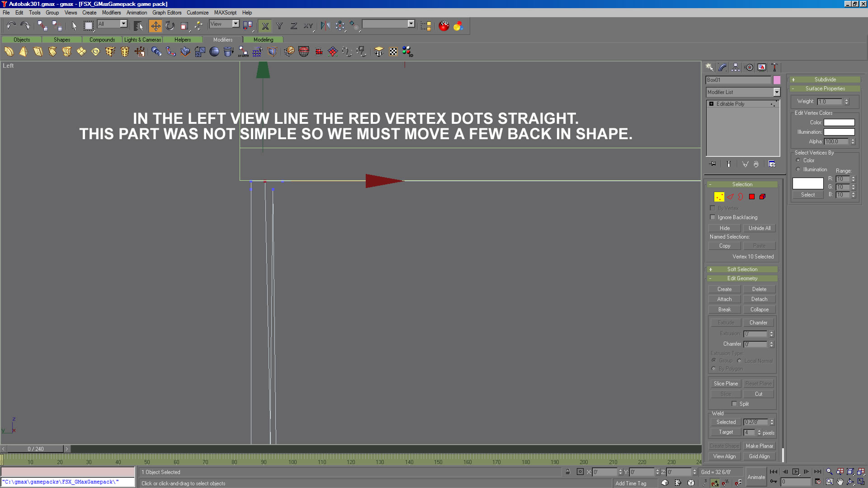
Task: Expand the Editable Poly stack entry
Action: tap(712, 104)
